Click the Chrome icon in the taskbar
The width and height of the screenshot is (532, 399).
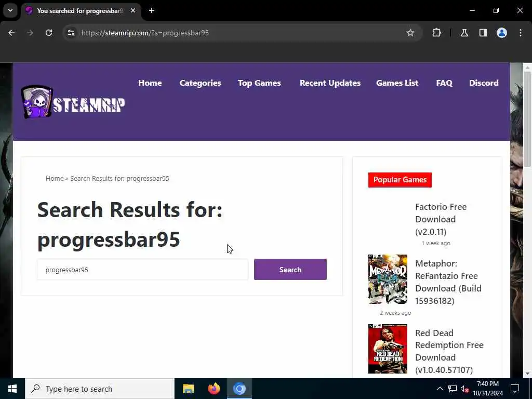point(239,389)
